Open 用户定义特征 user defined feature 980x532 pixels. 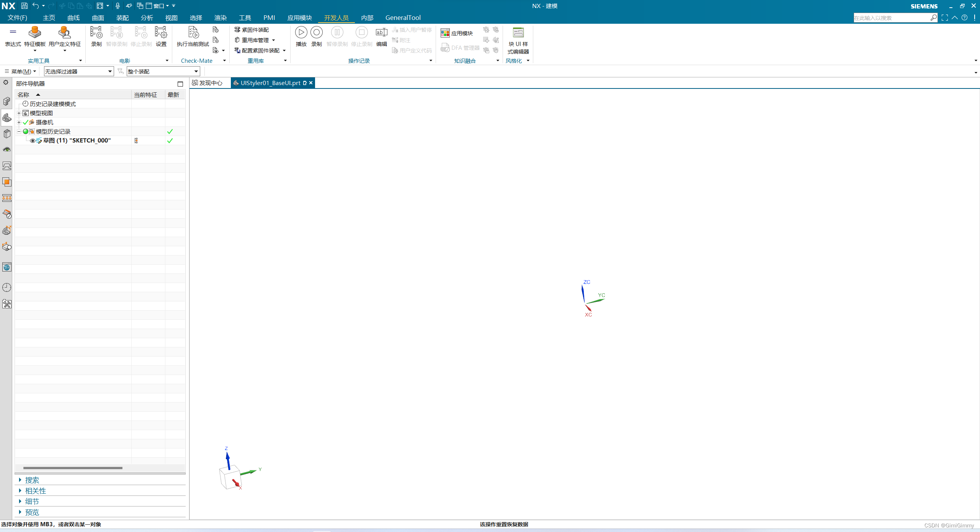click(x=64, y=38)
